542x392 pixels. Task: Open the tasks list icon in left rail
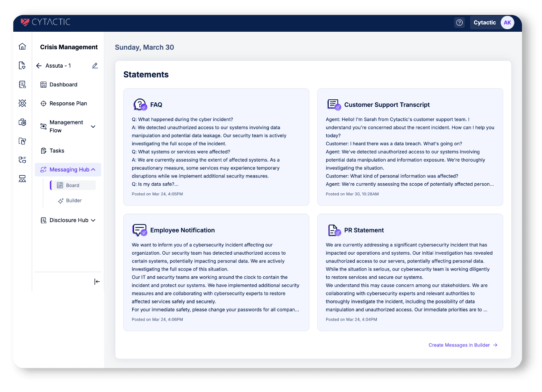click(23, 160)
